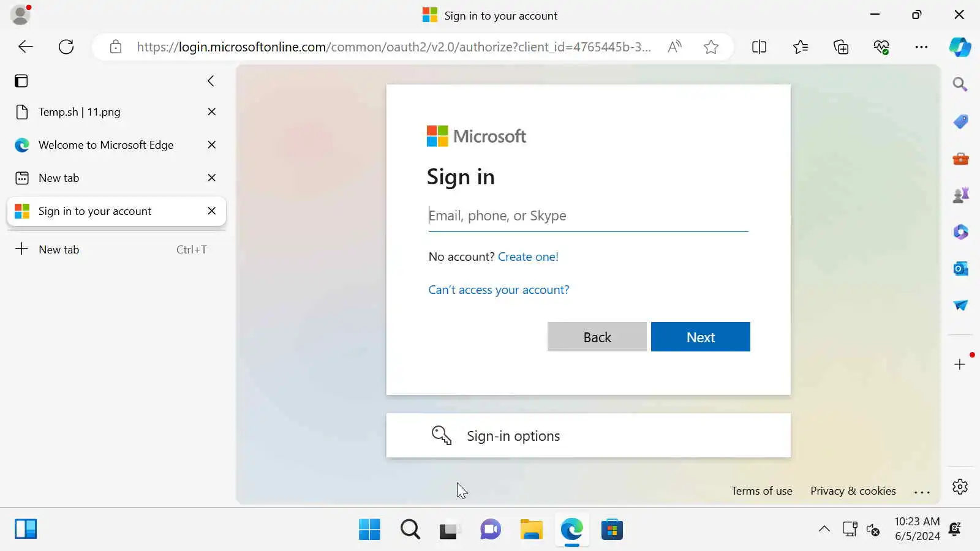Open Tools briefcase in sidebar
Screen dimensions: 980x551
click(x=960, y=159)
